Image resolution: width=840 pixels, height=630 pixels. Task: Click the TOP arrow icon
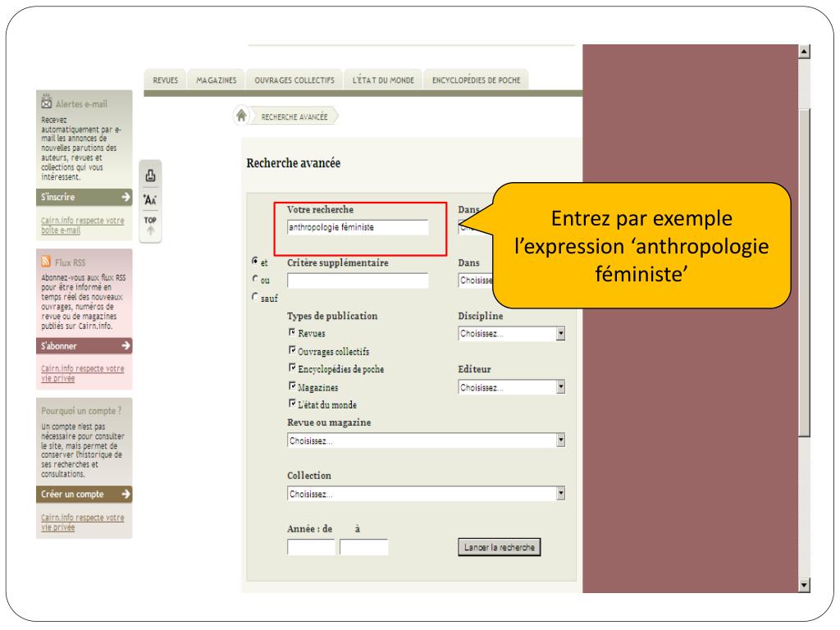[x=151, y=226]
